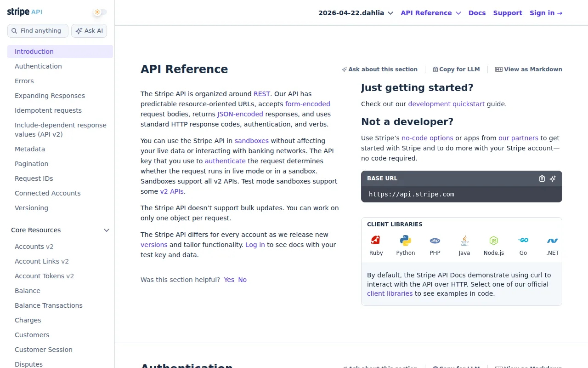Select the Node.js client library icon
This screenshot has height=368, width=588.
pyautogui.click(x=493, y=240)
